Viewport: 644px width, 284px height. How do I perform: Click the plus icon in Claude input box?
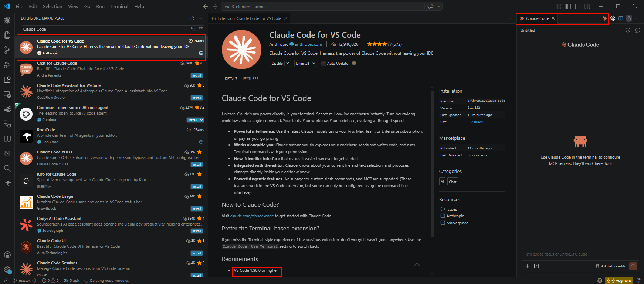point(528,266)
